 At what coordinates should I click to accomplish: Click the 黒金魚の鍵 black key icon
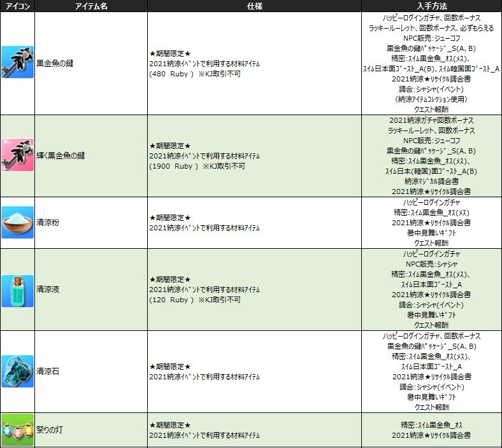pyautogui.click(x=18, y=62)
